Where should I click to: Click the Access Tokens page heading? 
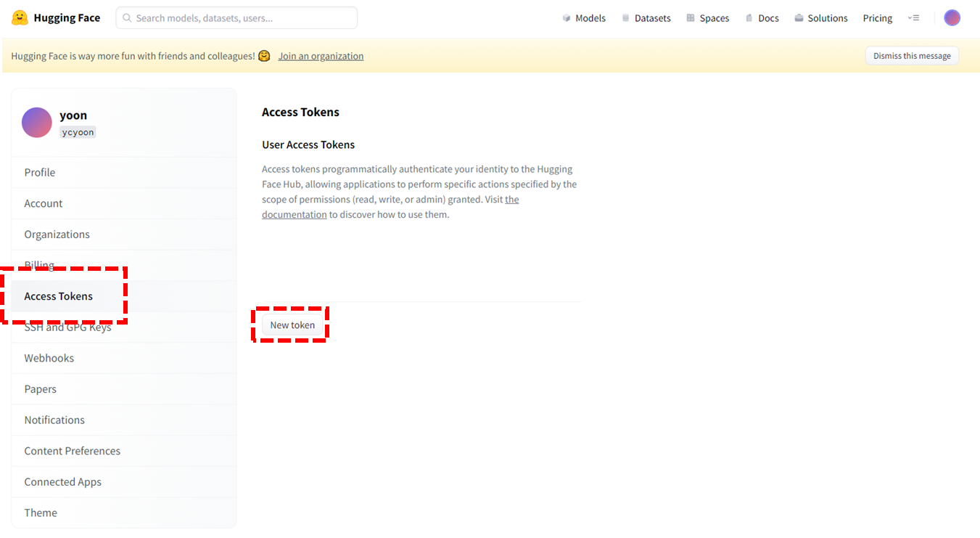click(x=300, y=112)
